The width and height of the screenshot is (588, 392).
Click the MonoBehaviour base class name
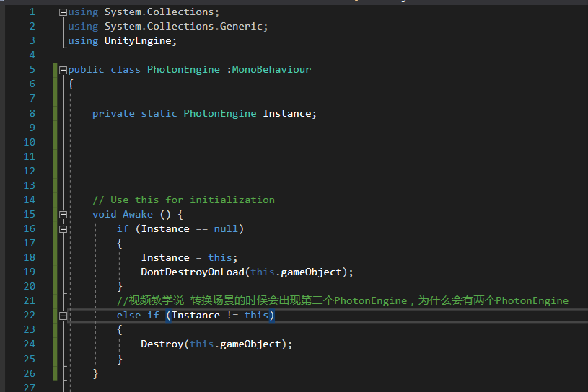[x=271, y=70]
